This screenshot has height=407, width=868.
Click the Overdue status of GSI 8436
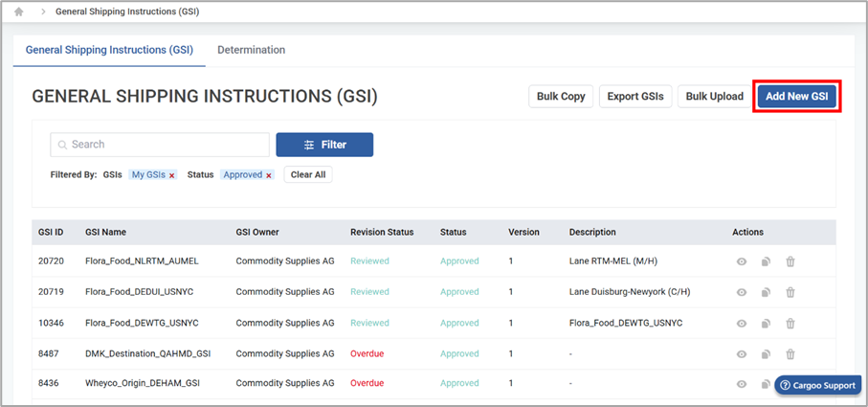tap(367, 383)
